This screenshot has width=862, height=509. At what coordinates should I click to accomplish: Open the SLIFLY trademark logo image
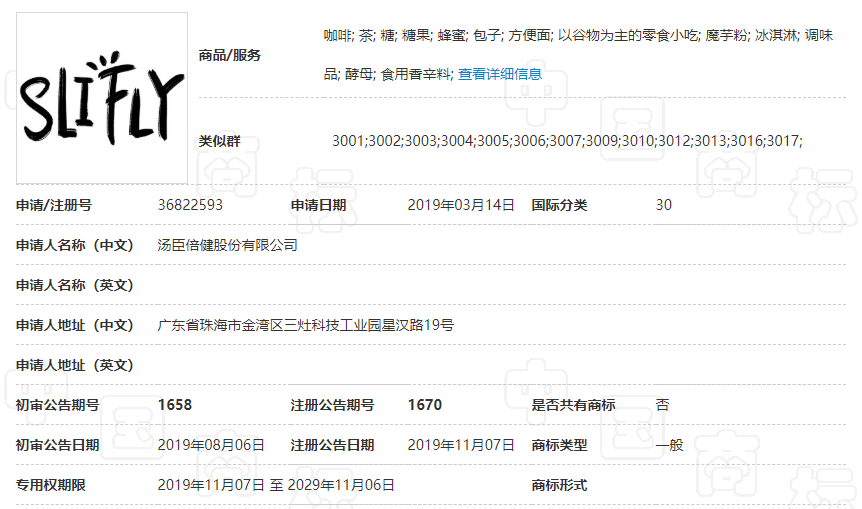(102, 98)
